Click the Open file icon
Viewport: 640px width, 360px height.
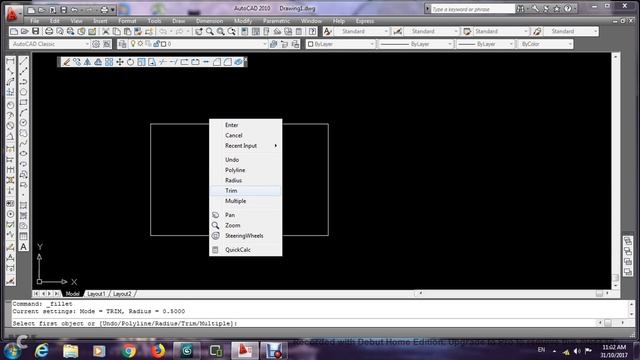tap(24, 31)
